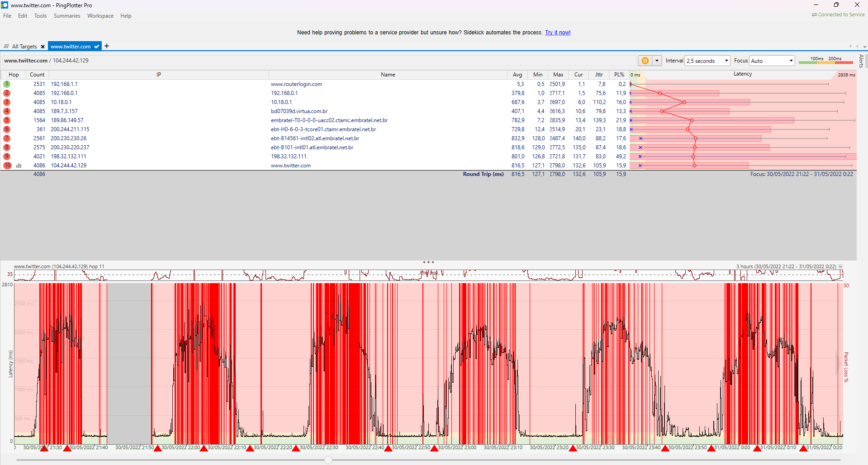
Task: Select hop 4 red indicator icon
Action: click(x=7, y=111)
